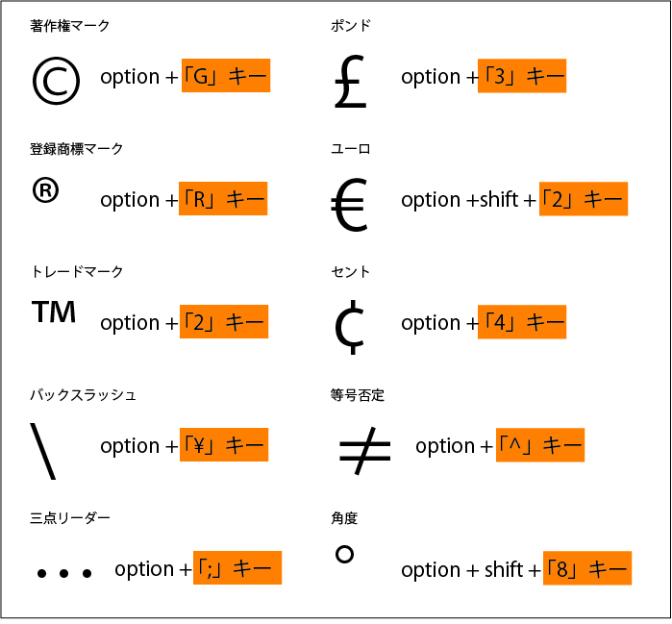Click the copyright © symbol

56,81
